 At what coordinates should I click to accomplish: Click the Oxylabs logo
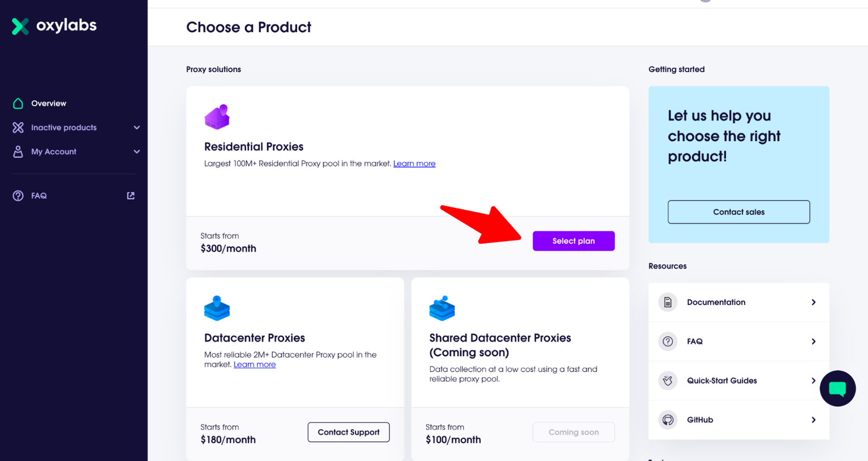(x=54, y=26)
